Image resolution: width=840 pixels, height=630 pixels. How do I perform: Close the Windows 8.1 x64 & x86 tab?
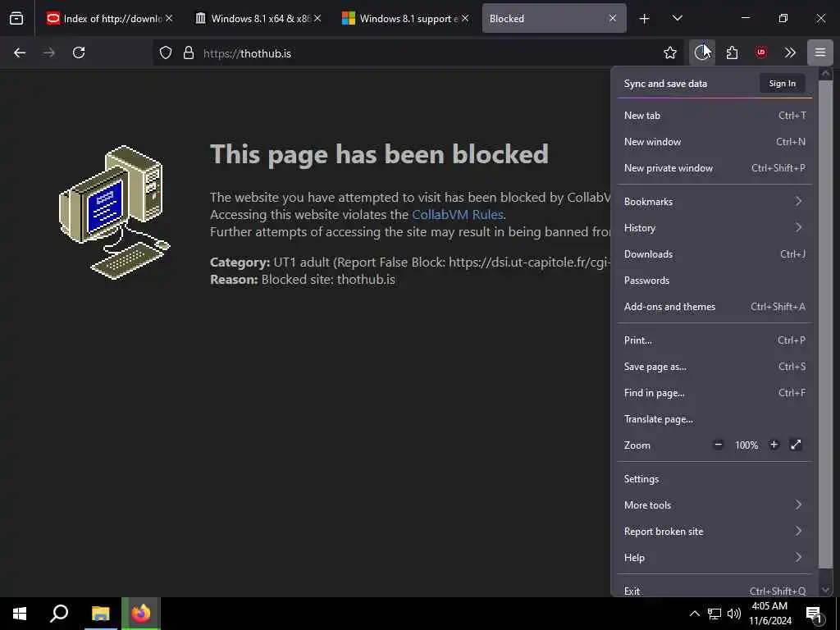coord(317,18)
